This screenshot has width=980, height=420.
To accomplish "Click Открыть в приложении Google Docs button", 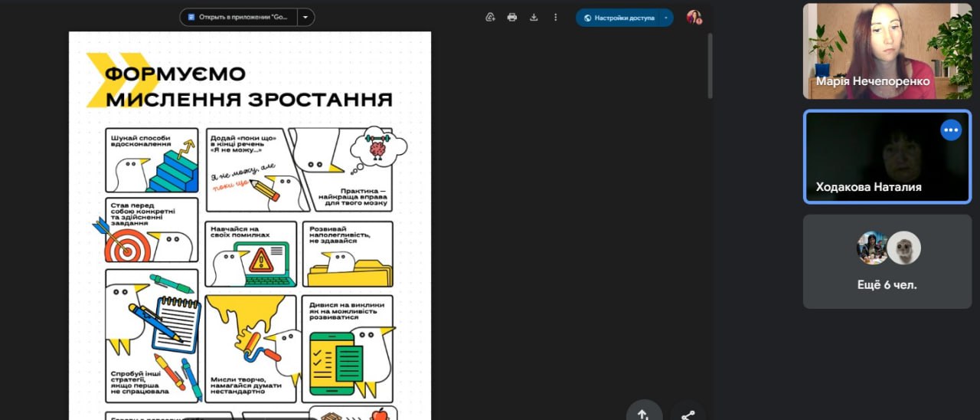I will point(237,17).
